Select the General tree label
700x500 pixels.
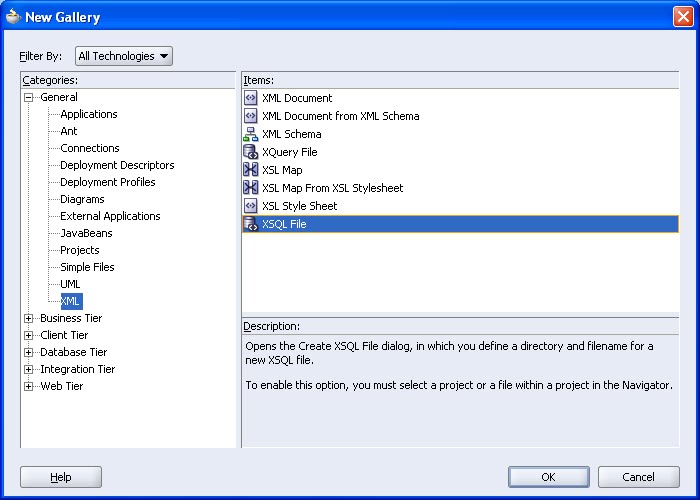tap(58, 97)
